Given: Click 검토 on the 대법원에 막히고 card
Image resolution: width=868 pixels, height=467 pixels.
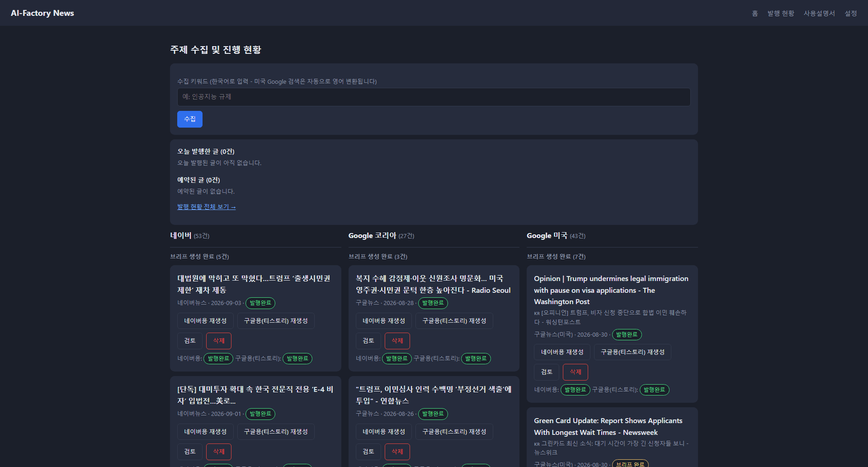Looking at the screenshot, I should [x=190, y=341].
